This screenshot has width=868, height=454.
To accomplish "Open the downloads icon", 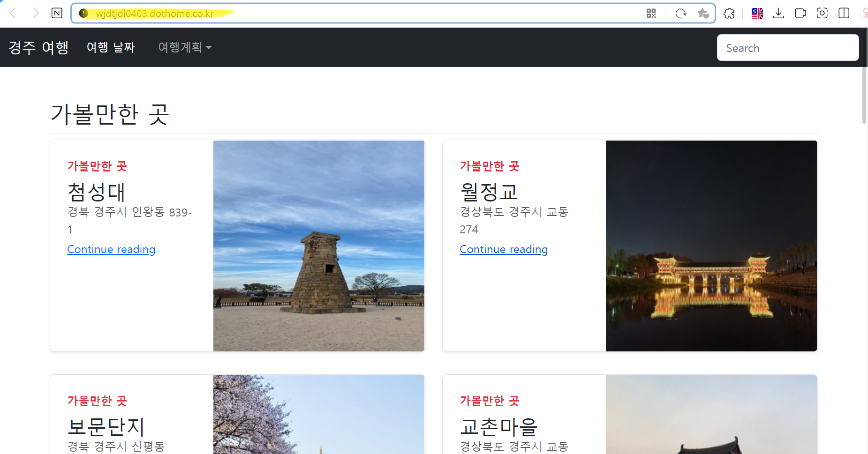I will click(x=778, y=13).
